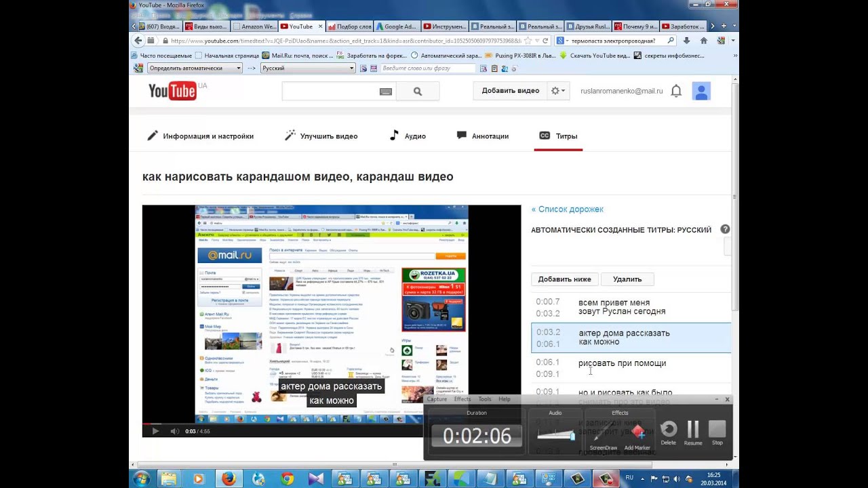The width and height of the screenshot is (868, 488).
Task: Switch to Информация и настройки tab
Action: [x=201, y=136]
